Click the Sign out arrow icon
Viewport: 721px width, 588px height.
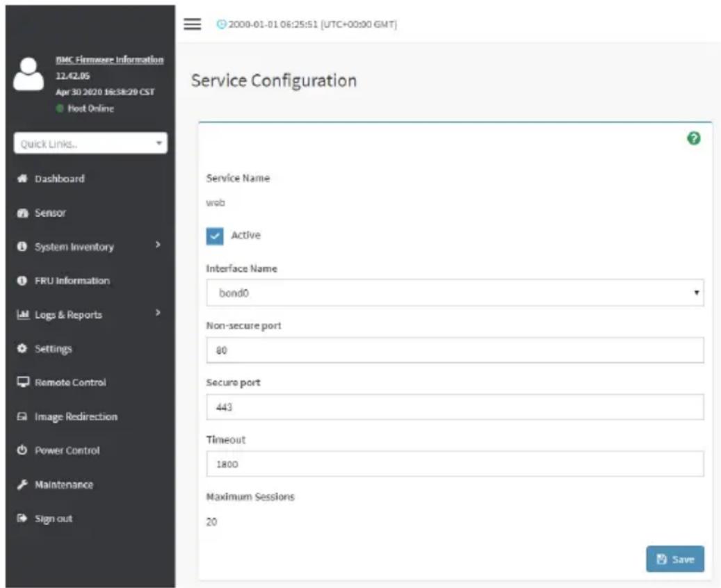click(x=22, y=518)
